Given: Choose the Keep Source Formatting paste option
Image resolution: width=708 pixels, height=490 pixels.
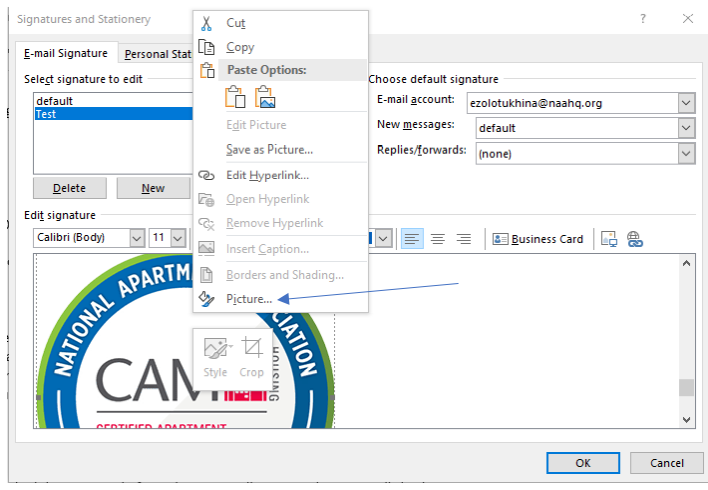Looking at the screenshot, I should click(235, 97).
